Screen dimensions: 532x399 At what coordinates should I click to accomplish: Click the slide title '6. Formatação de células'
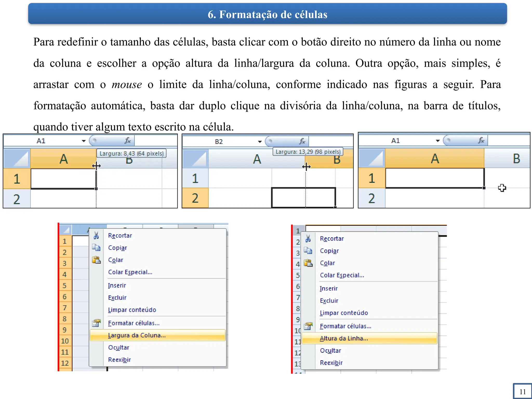click(x=267, y=14)
